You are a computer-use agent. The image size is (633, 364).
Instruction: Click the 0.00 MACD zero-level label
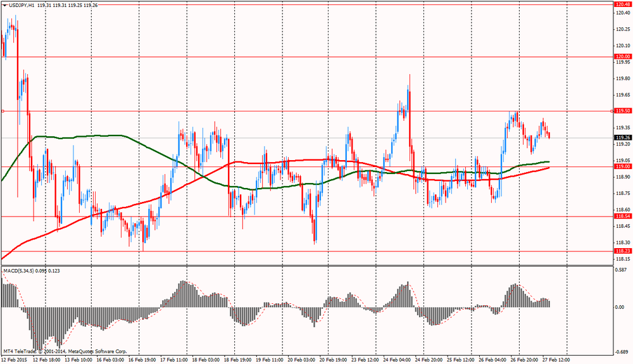click(619, 307)
